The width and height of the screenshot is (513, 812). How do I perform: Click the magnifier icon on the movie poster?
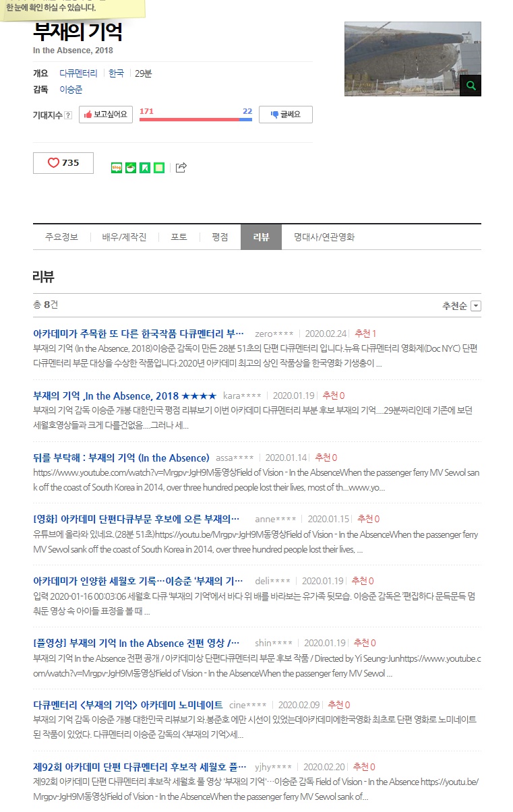[x=471, y=86]
